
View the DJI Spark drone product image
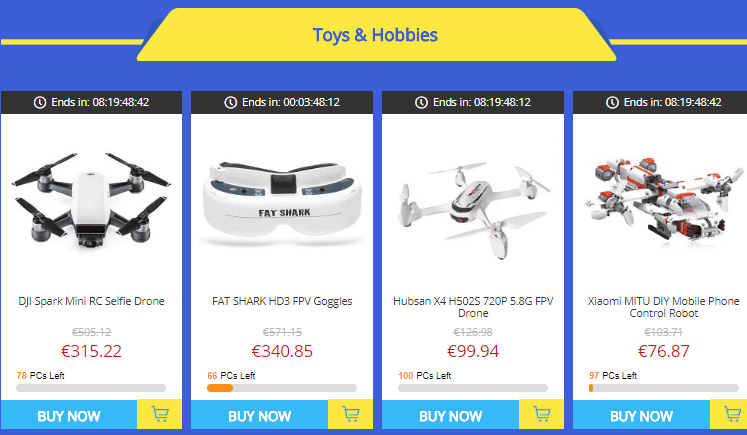click(91, 200)
